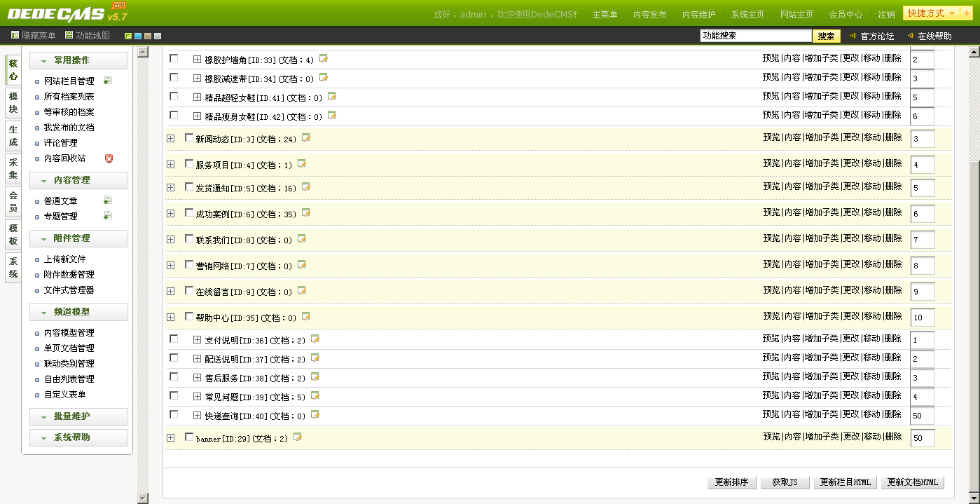Pick the blue theme color swatch

tap(138, 36)
